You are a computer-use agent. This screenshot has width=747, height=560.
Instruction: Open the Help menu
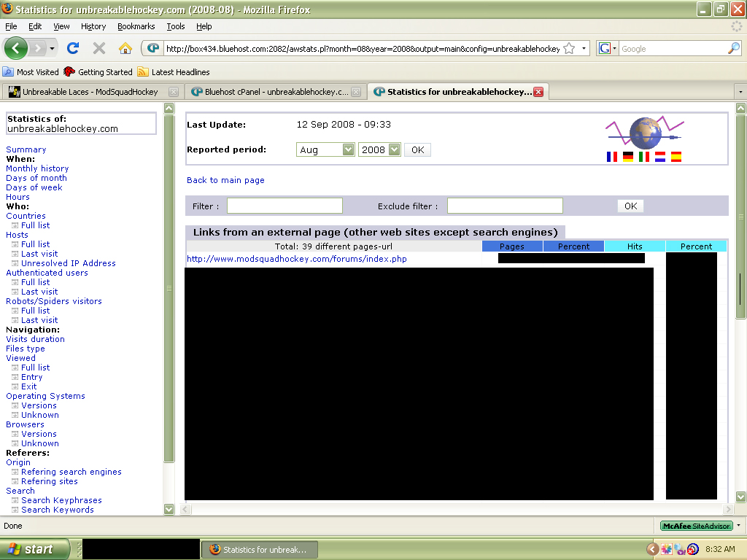coord(204,26)
